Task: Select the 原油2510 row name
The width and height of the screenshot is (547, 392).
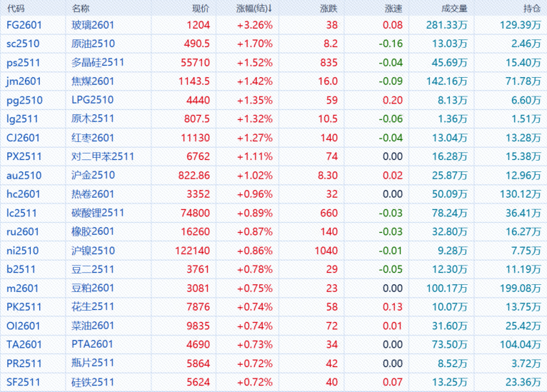Action: click(93, 44)
